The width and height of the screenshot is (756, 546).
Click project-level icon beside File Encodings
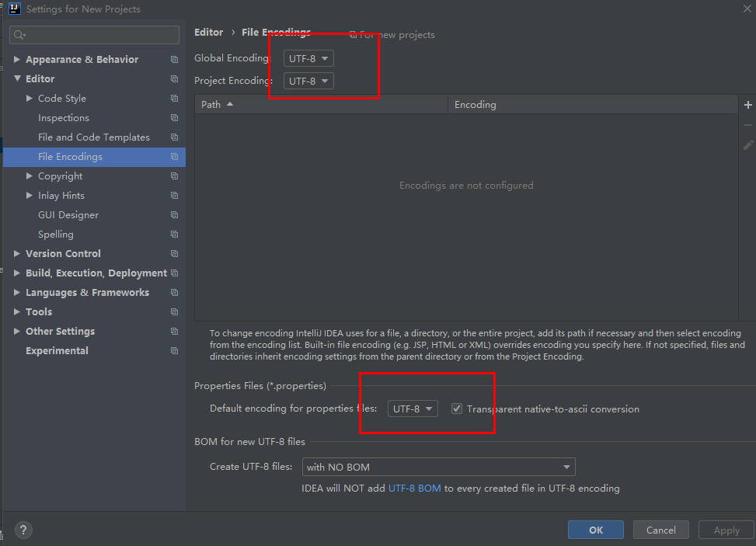point(174,157)
